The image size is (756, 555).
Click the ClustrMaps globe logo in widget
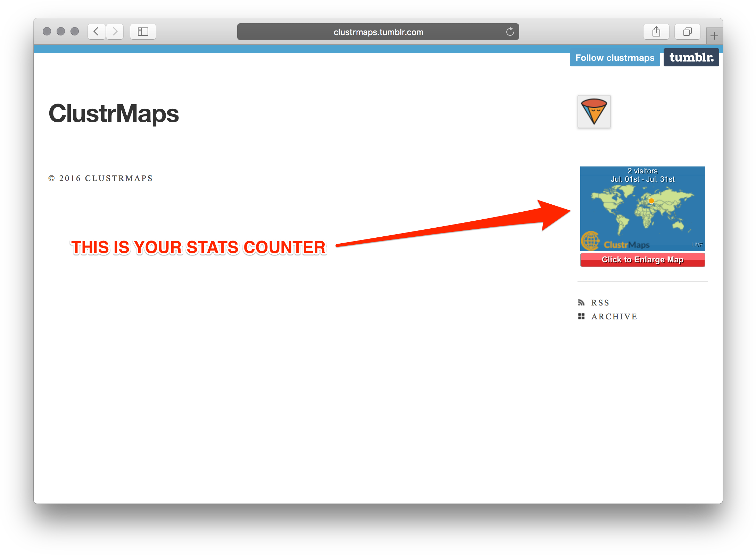590,241
